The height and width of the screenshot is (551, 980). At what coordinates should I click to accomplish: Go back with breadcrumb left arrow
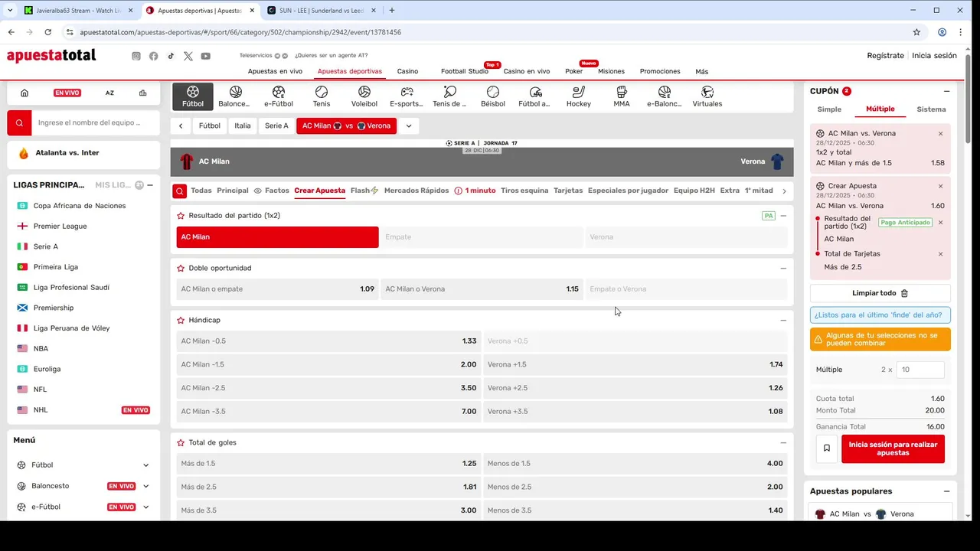[181, 126]
